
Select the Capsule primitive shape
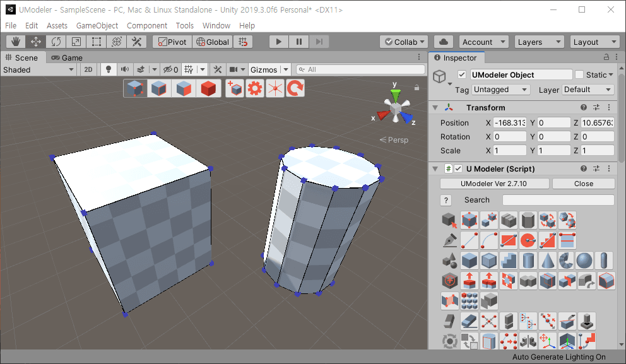[604, 261]
